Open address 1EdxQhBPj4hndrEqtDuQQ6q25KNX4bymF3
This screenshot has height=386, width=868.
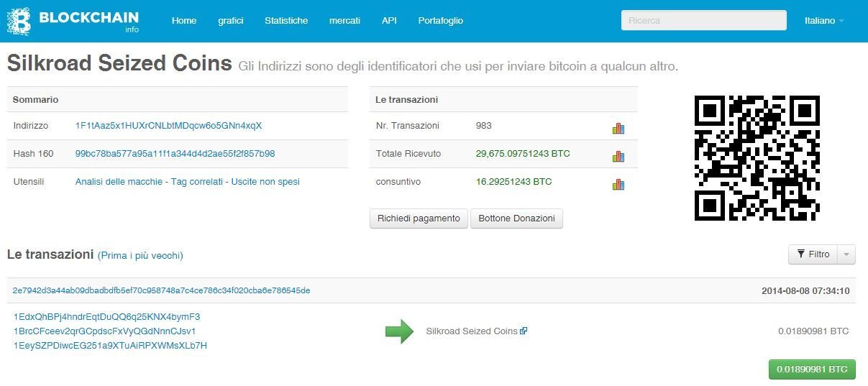[x=106, y=317]
